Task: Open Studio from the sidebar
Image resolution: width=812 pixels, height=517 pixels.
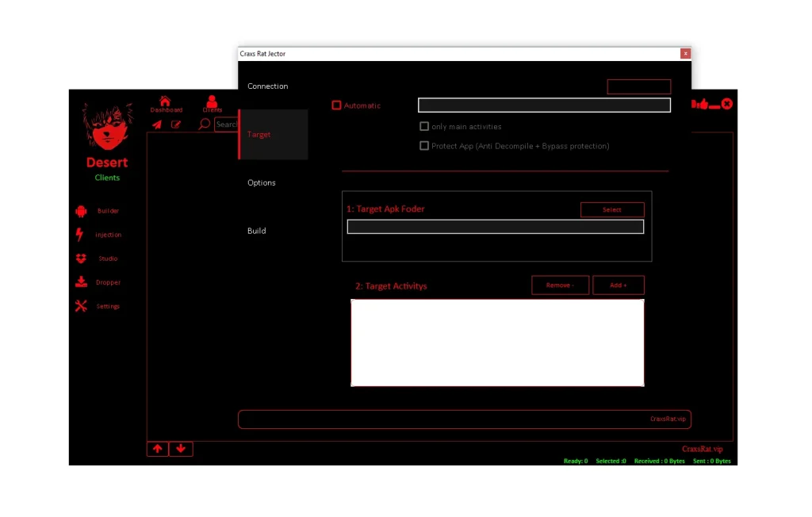Action: point(81,258)
